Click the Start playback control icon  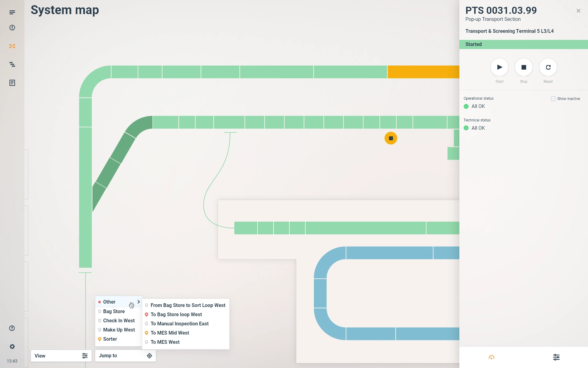point(499,67)
